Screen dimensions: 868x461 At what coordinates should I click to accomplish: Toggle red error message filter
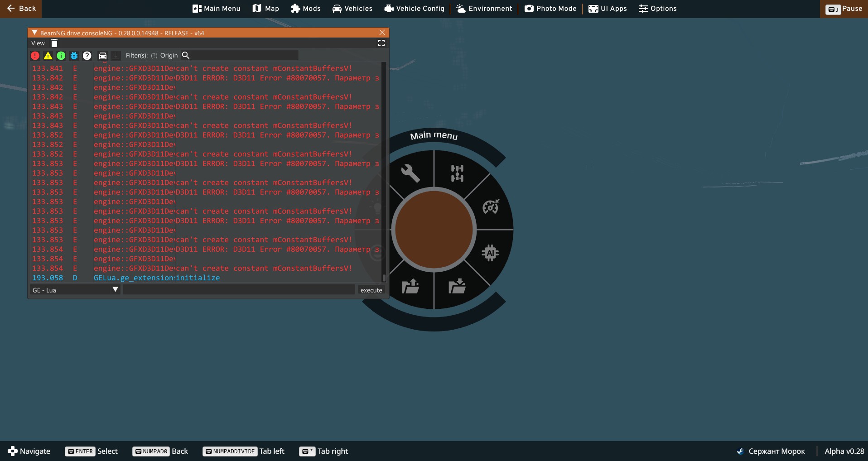35,55
